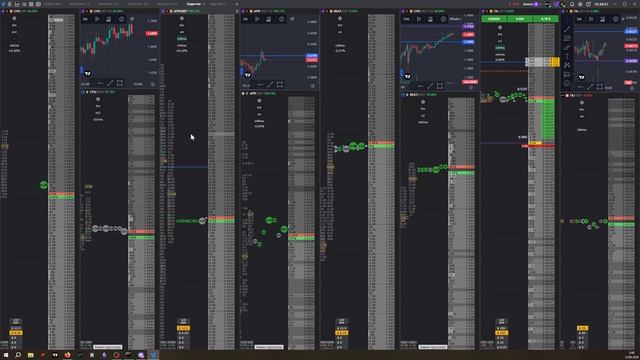
Task: Expand the header arrow of the third order book panel
Action: [167, 11]
